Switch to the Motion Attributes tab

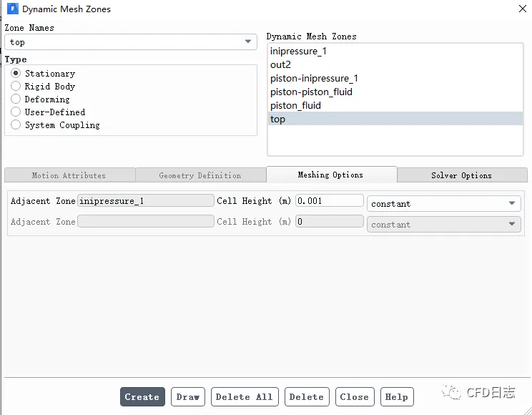pos(69,175)
